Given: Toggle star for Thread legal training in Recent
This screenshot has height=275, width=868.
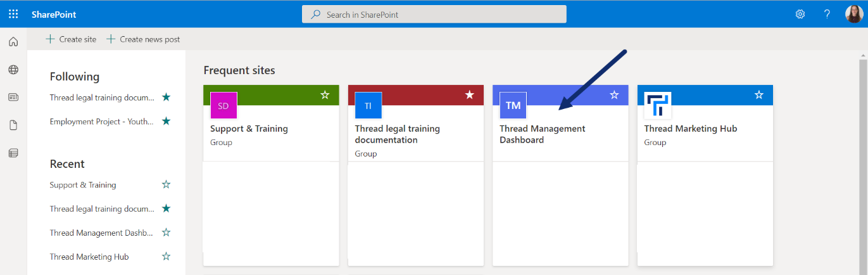Looking at the screenshot, I should [166, 208].
